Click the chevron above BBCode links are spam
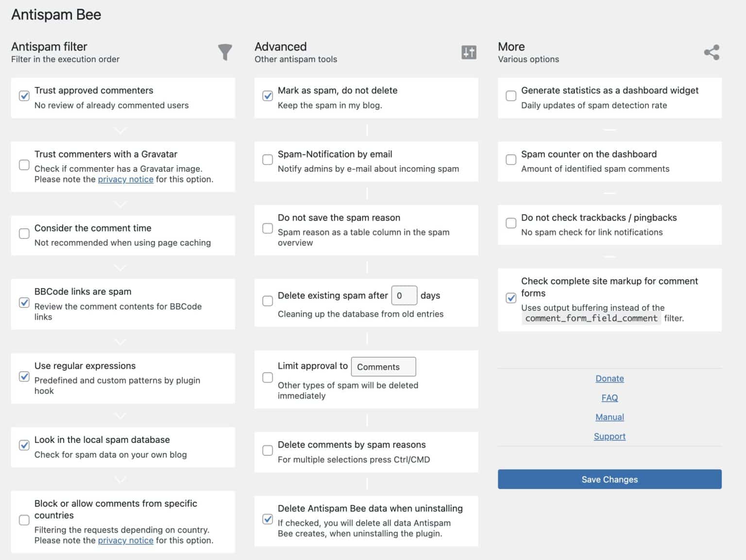The height and width of the screenshot is (560, 746). (119, 268)
